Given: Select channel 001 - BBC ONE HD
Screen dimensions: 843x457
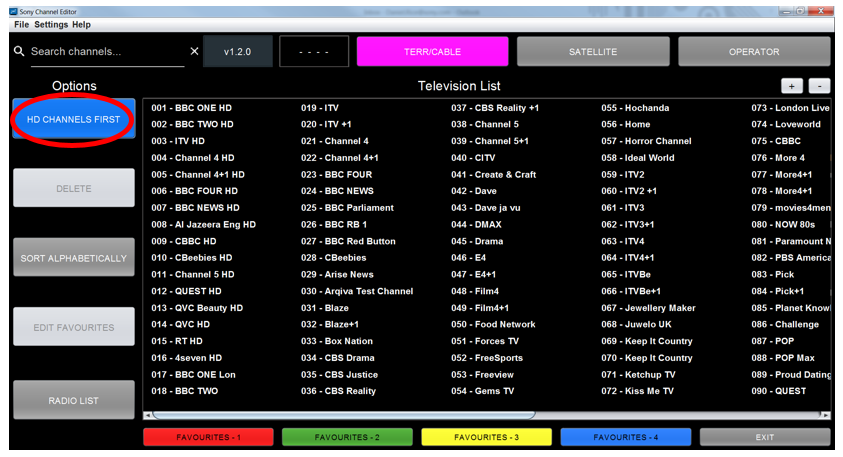Looking at the screenshot, I should click(x=191, y=108).
